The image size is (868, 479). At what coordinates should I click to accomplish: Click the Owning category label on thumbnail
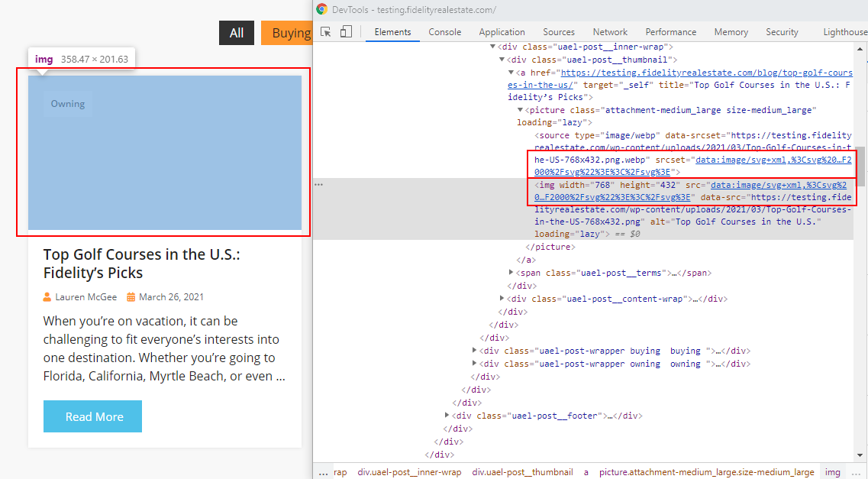coord(67,104)
